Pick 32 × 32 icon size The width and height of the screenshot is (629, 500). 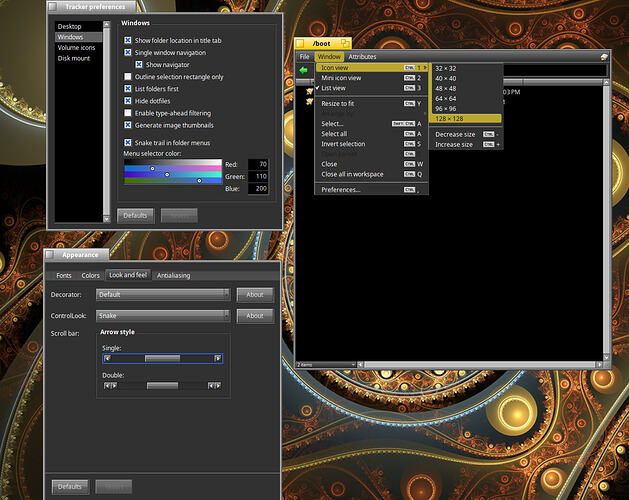(465, 68)
